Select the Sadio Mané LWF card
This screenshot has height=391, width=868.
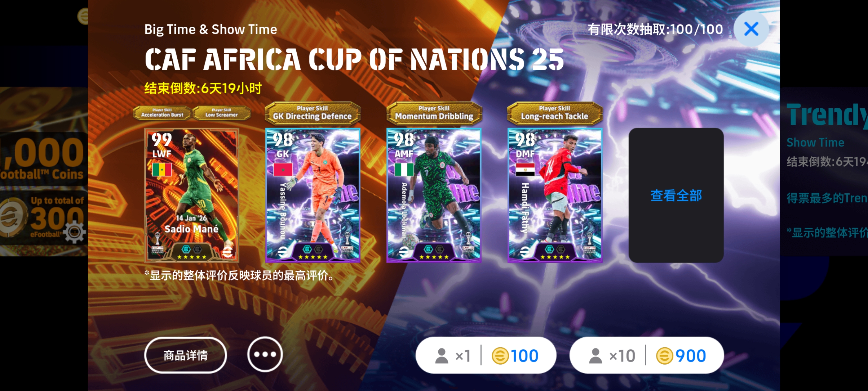192,195
